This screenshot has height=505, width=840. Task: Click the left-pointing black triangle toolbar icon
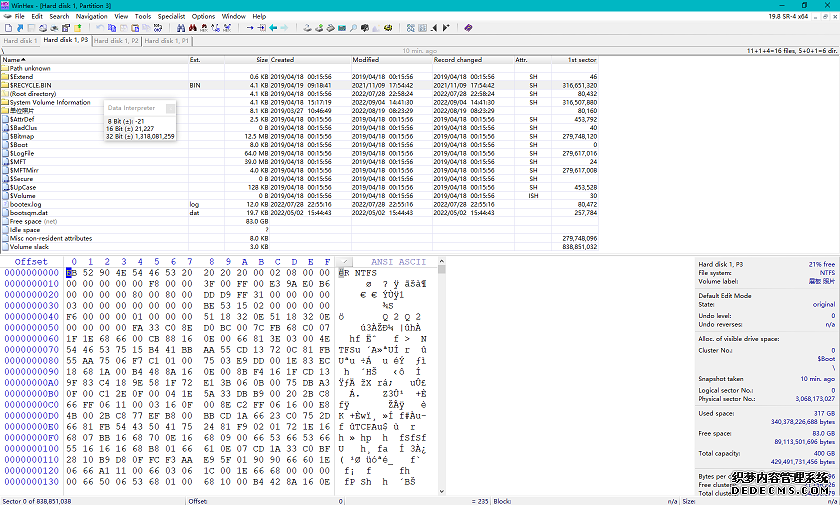click(433, 28)
